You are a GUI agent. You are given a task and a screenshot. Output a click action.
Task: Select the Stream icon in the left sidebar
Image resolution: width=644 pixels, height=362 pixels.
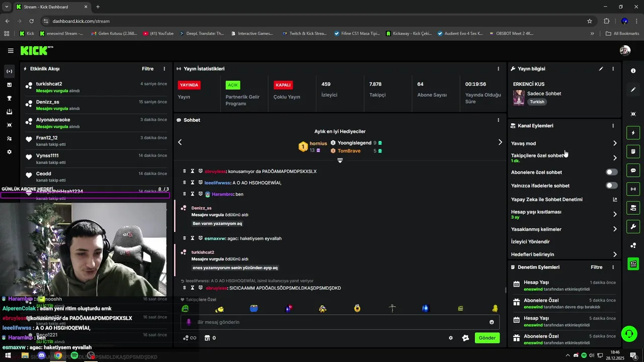(x=9, y=71)
